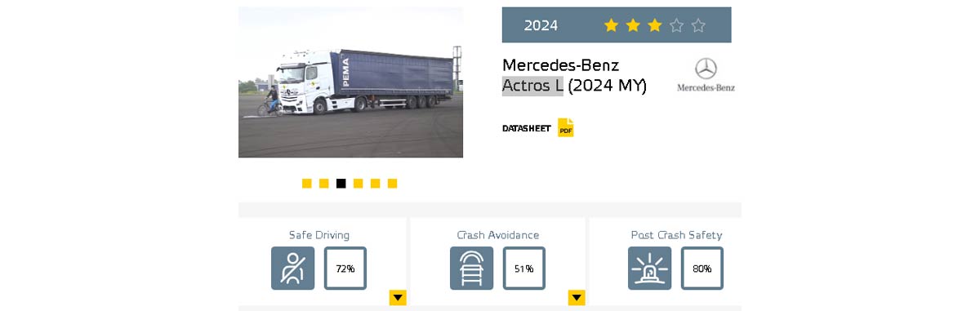Click the first gold rating star
980x311 pixels.
click(611, 25)
